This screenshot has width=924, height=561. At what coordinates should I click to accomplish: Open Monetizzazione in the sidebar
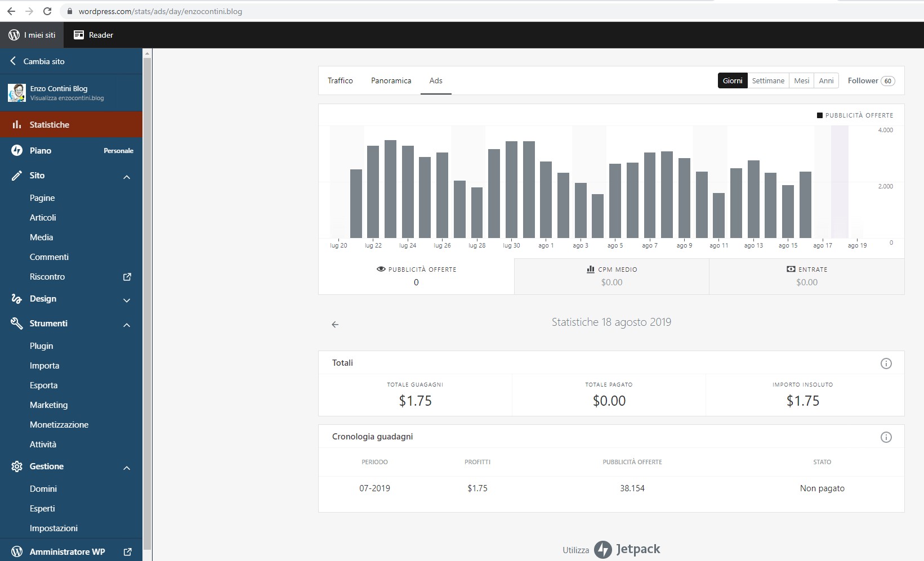click(x=59, y=425)
